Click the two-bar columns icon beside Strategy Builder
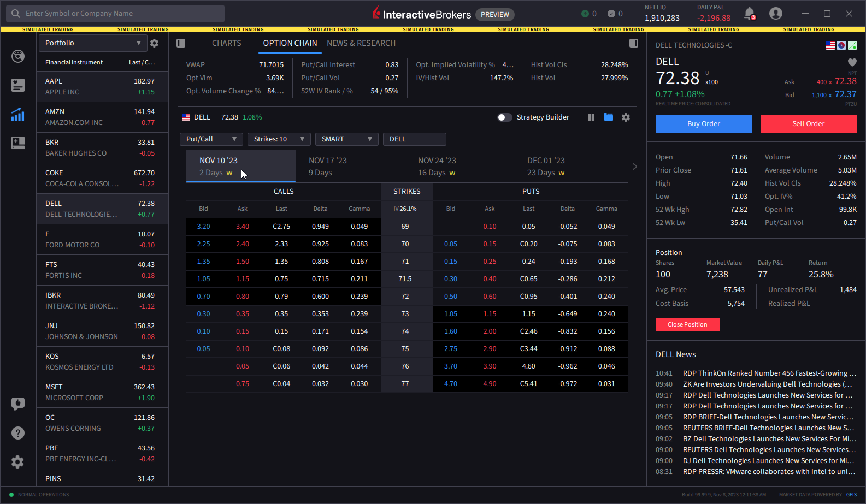Viewport: 866px width, 504px height. [591, 117]
